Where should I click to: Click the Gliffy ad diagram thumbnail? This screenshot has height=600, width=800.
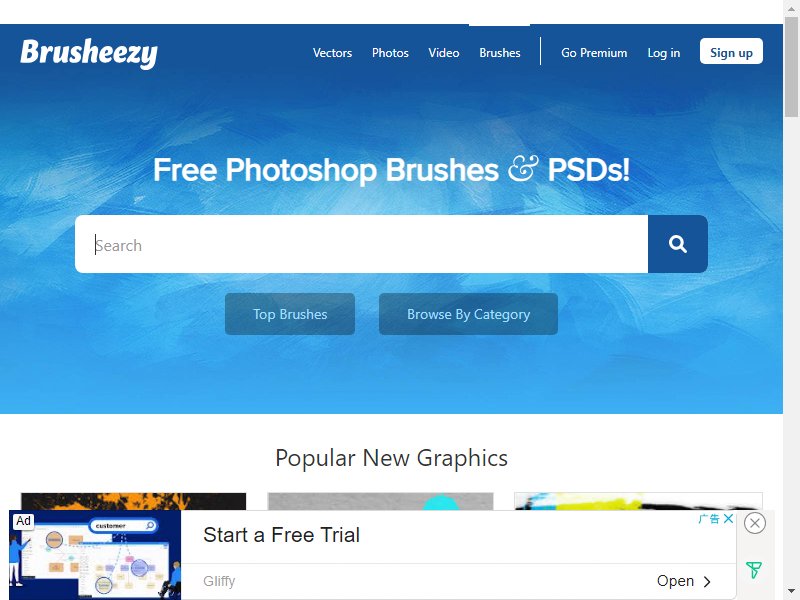click(x=95, y=555)
